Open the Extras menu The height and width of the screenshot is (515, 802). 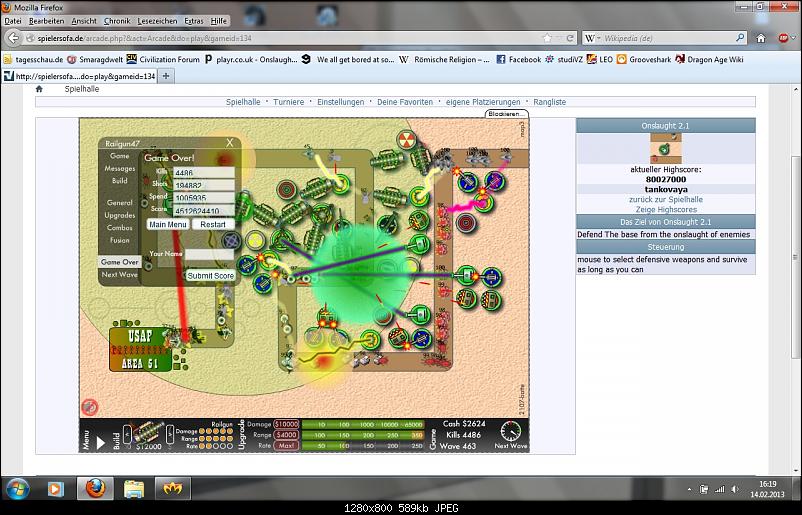tap(194, 21)
